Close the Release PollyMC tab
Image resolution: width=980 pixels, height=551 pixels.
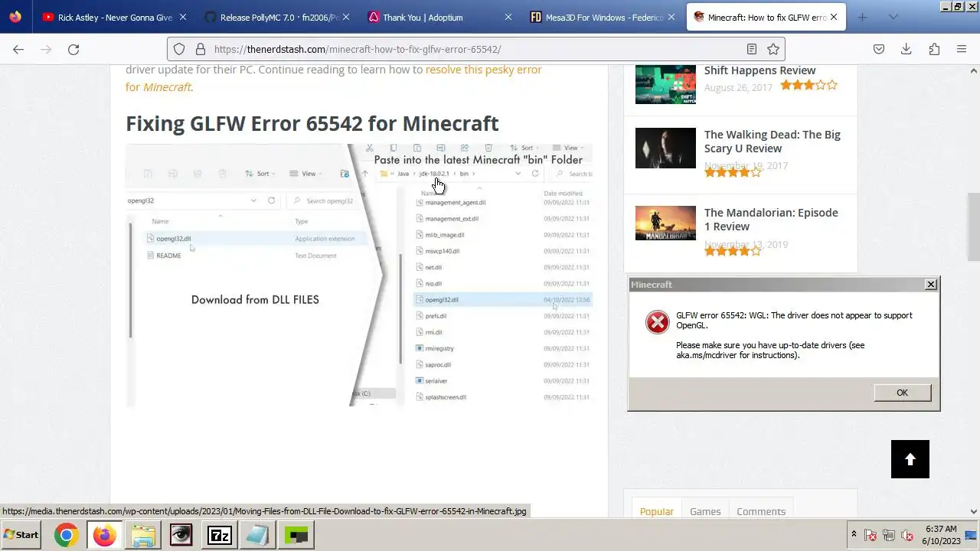(x=346, y=17)
